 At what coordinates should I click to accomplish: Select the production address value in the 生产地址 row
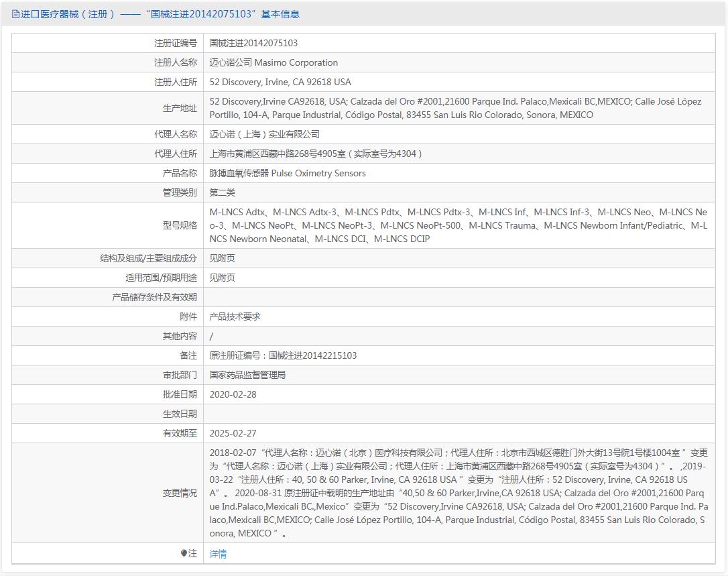[x=455, y=108]
